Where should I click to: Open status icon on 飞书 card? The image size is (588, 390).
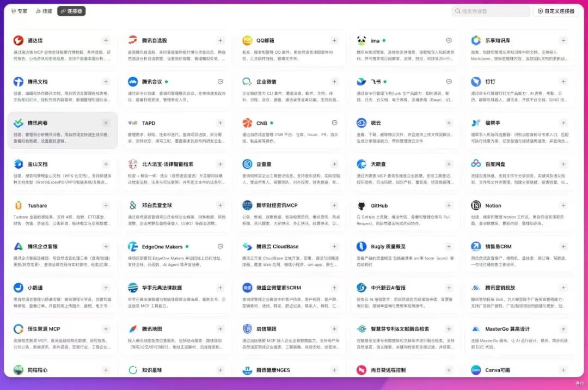(x=449, y=82)
